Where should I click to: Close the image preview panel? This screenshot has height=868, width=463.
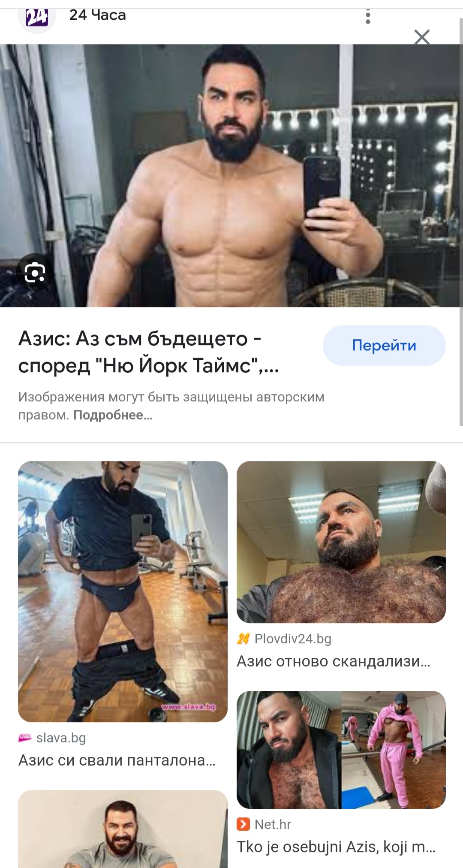(x=422, y=37)
